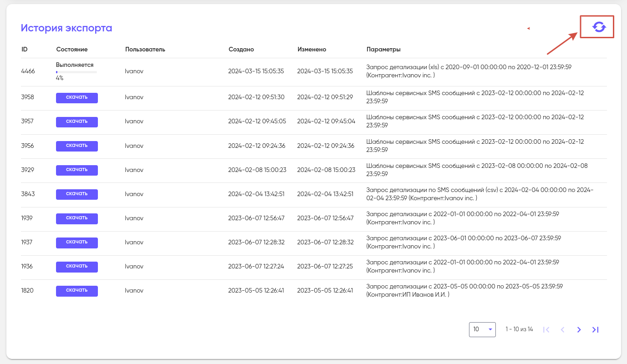Click the История экспорта heading
Viewport: 627px width, 364px height.
66,28
